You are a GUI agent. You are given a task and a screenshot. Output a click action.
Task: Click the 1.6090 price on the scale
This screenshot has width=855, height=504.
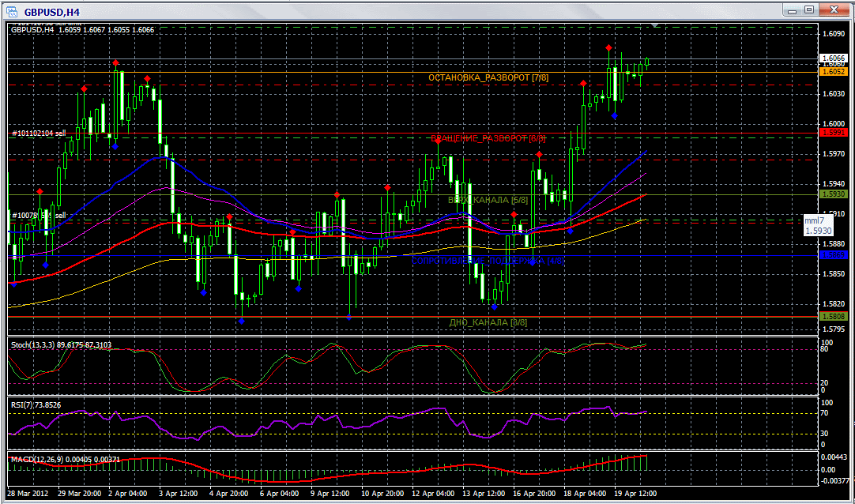(x=833, y=34)
